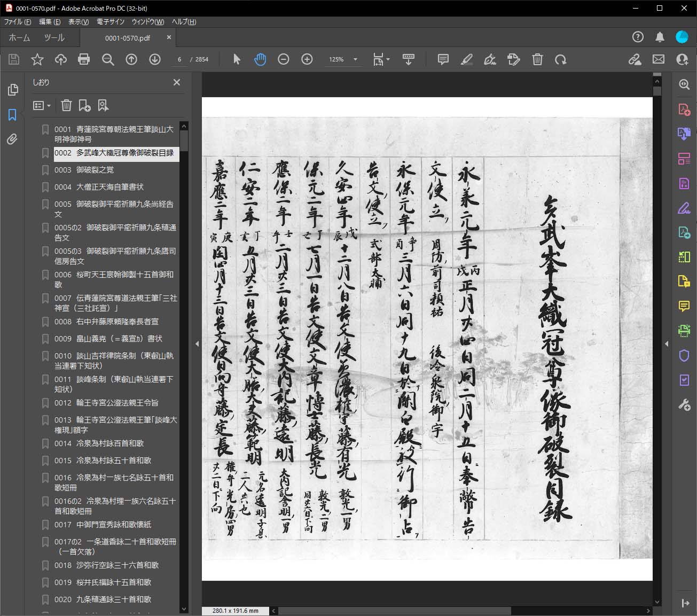Open the find text magnifier tool
Image resolution: width=697 pixels, height=616 pixels.
pos(108,59)
